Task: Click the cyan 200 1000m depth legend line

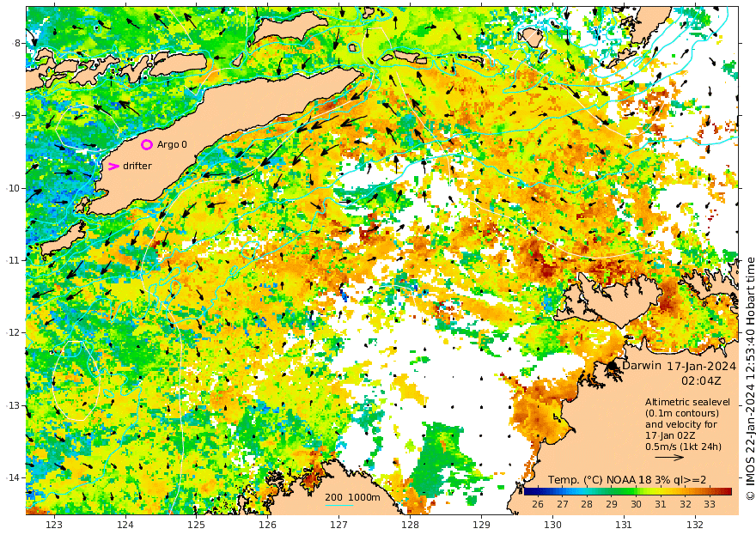Action: click(339, 505)
